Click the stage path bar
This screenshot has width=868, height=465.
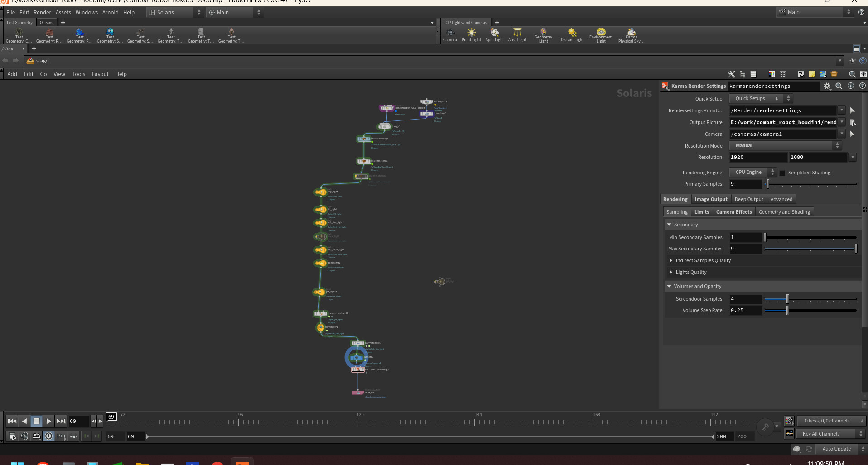[433, 61]
